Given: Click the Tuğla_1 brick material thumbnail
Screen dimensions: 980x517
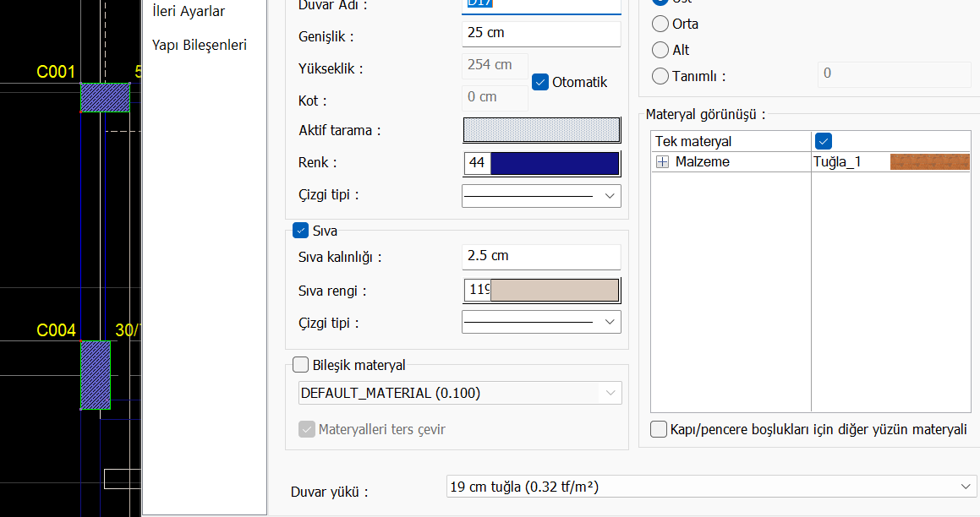Looking at the screenshot, I should click(929, 162).
